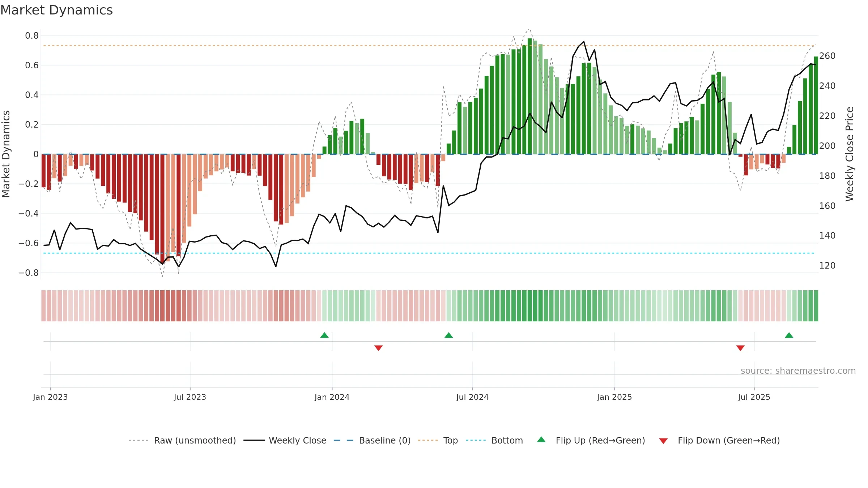This screenshot has width=868, height=488.
Task: Click the 120 price axis tick label
Action: (827, 266)
